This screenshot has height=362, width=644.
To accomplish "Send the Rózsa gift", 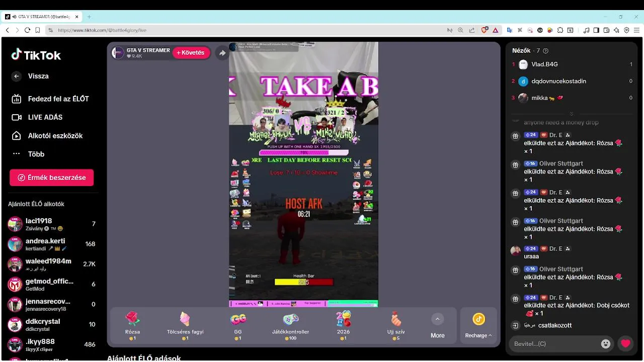I will (132, 326).
